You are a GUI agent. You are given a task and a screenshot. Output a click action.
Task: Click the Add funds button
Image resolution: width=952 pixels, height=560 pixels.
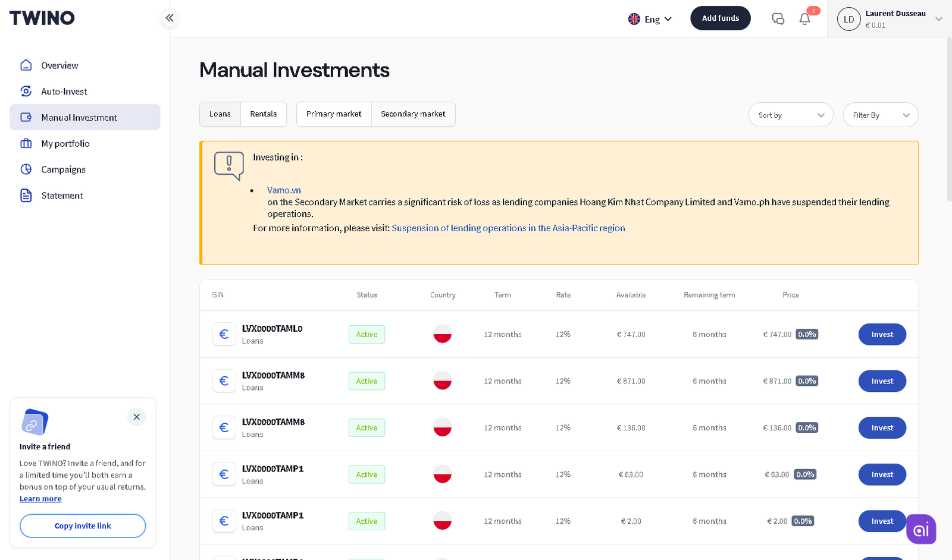(x=721, y=18)
